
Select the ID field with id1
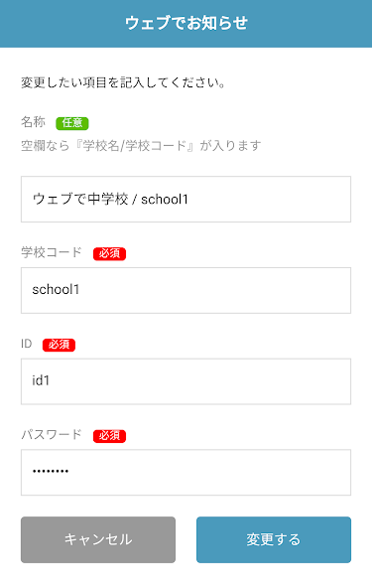(x=186, y=381)
